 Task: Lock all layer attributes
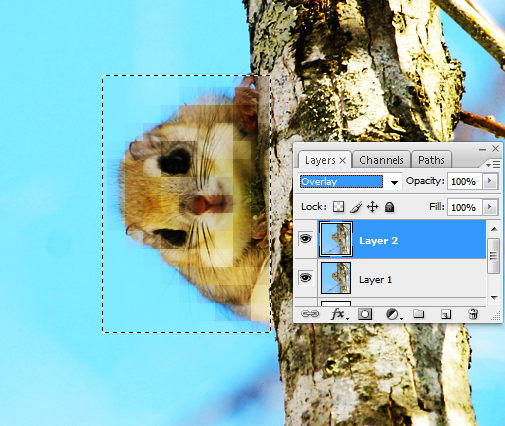(x=389, y=207)
